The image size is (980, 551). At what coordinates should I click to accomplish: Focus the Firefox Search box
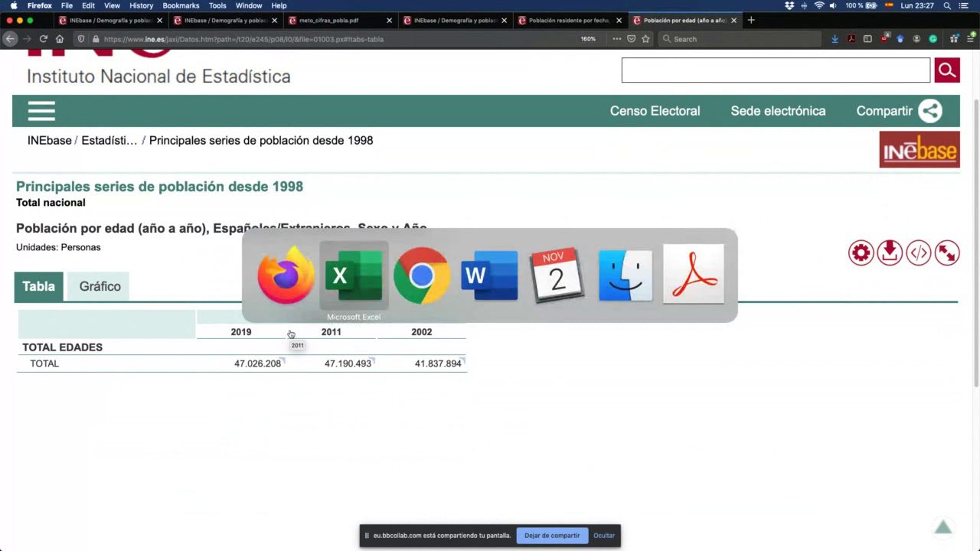coord(740,39)
